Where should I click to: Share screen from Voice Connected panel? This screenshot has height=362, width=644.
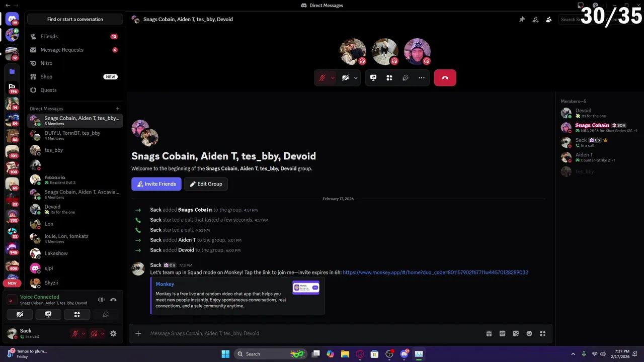48,314
